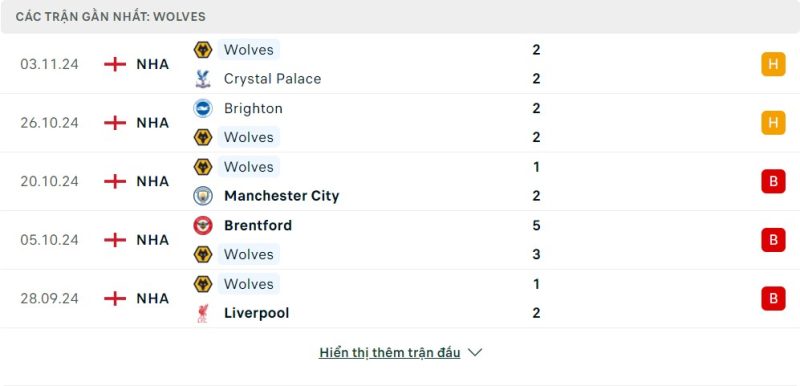
Task: Click the Brighton club crest
Action: (203, 108)
